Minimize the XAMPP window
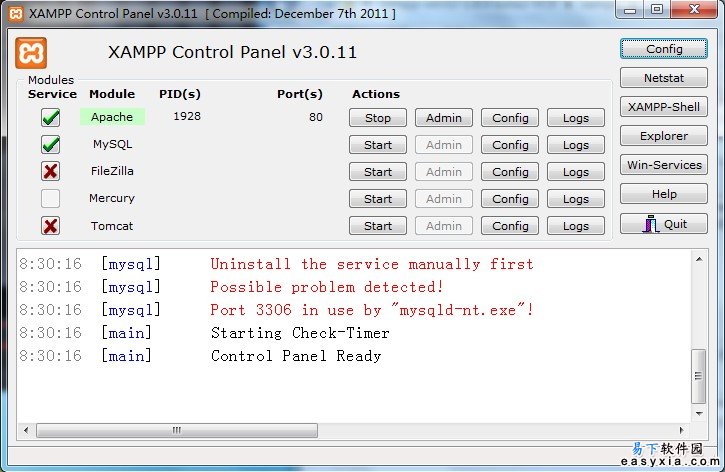Screen dimensions: 725x472 (x=630, y=10)
